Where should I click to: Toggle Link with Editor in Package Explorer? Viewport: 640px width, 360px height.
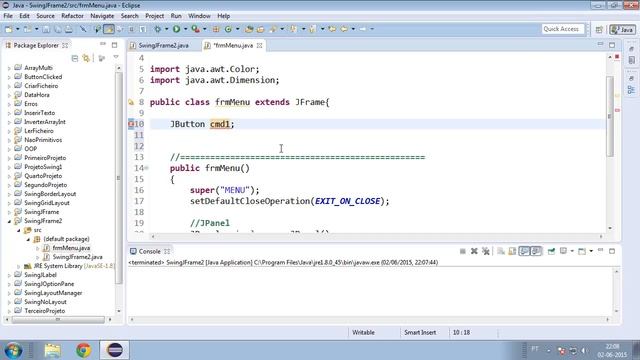tap(86, 58)
